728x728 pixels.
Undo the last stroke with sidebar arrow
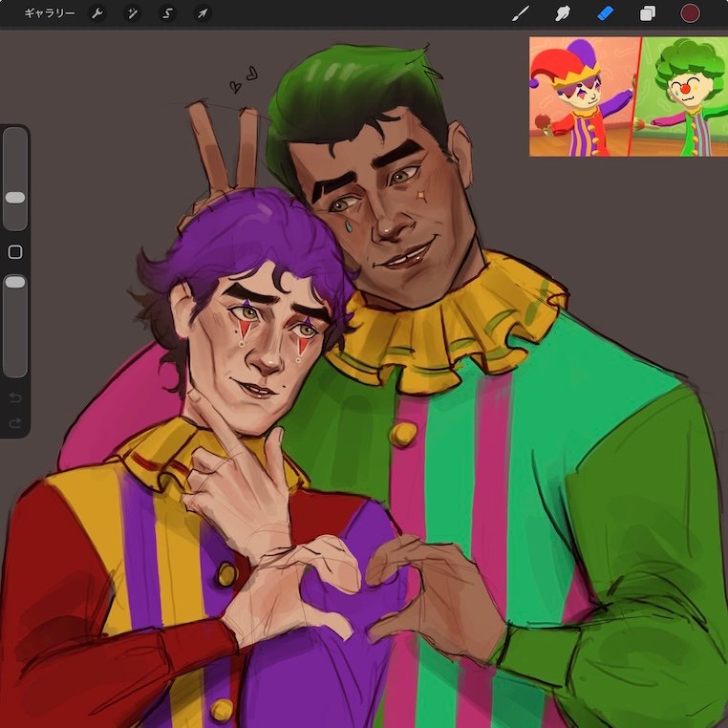(15, 397)
